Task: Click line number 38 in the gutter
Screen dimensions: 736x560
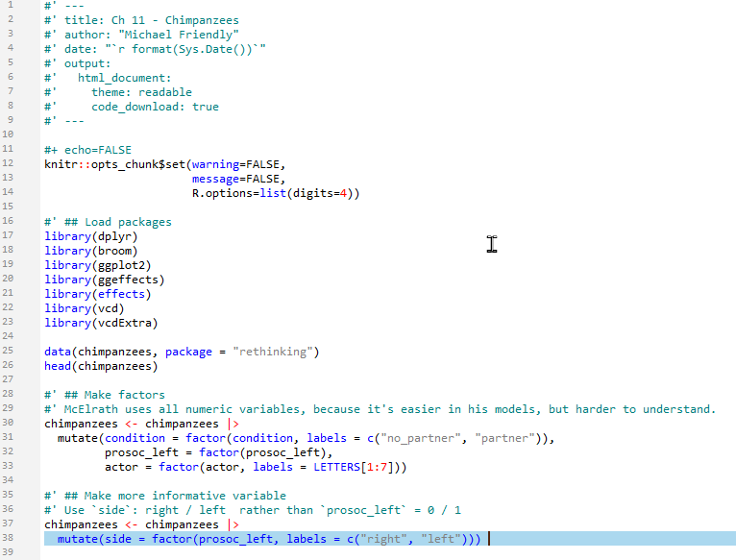Action: pyautogui.click(x=8, y=538)
